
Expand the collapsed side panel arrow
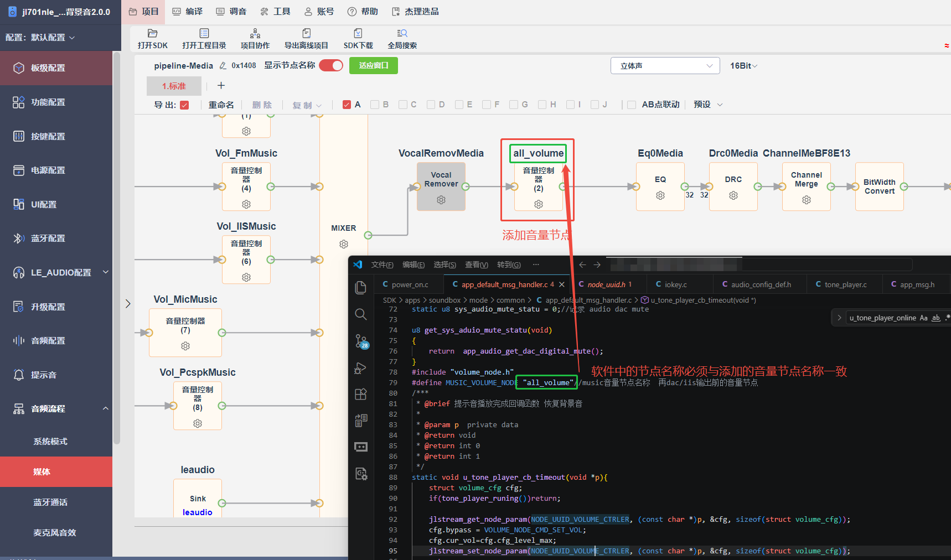tap(128, 304)
